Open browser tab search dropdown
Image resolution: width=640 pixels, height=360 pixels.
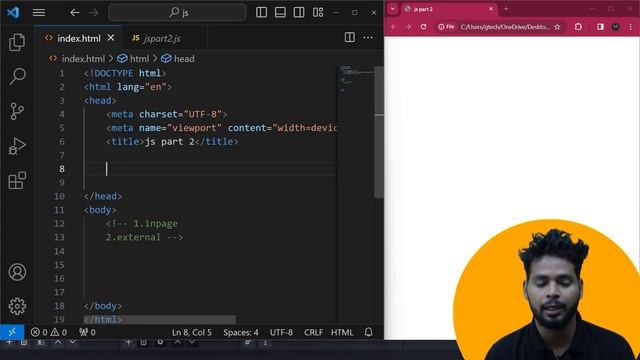pos(393,9)
